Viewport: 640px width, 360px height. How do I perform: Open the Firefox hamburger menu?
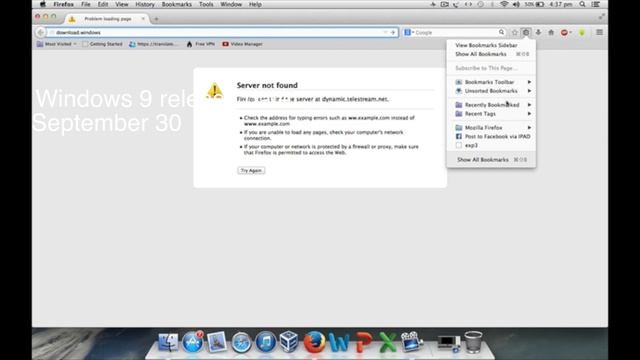[599, 32]
